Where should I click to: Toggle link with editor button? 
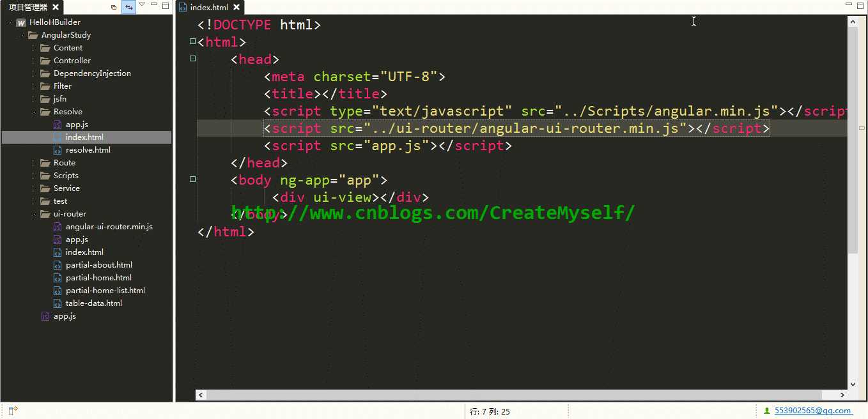pyautogui.click(x=128, y=7)
